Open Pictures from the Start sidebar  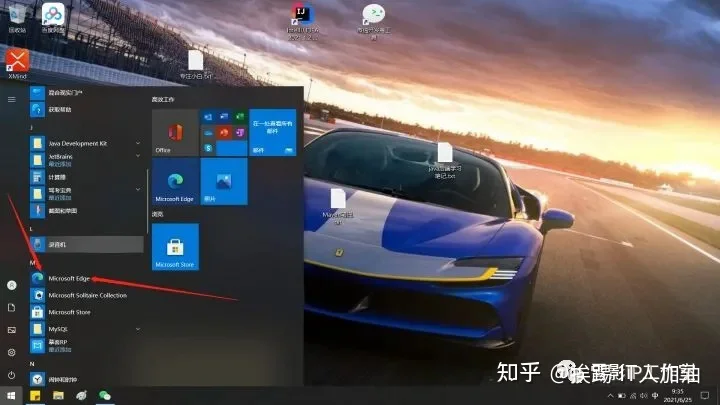click(11, 330)
